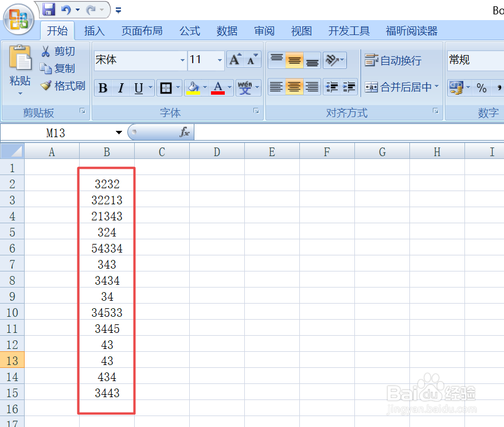Screen dimensions: 504x427
Task: Open the 对齐方式 dialog launcher
Action: [436, 111]
